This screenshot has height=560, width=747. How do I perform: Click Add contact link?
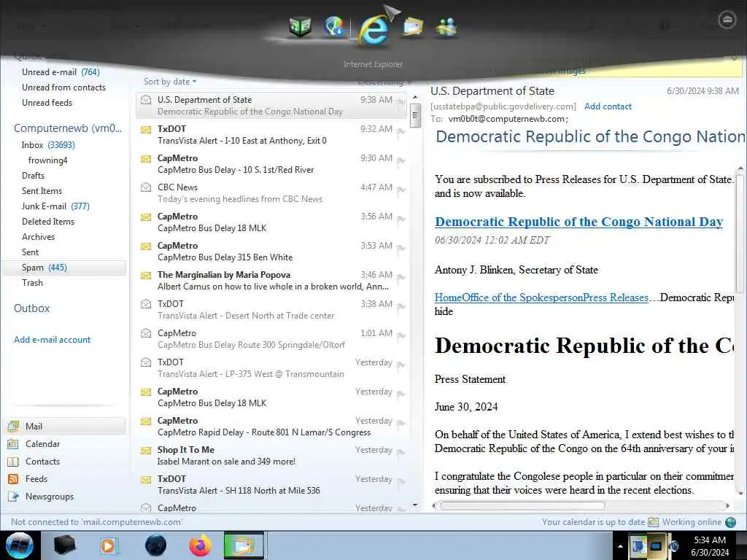point(608,106)
